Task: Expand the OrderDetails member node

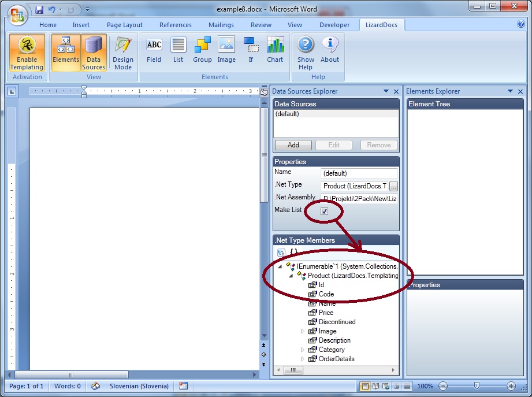Action: point(303,359)
